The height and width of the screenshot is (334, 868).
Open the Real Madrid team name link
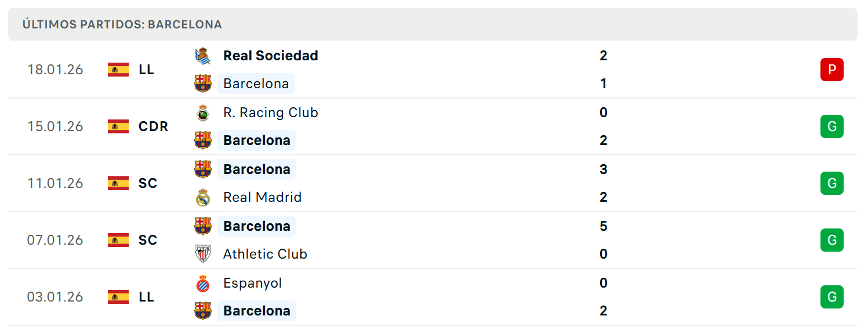click(263, 197)
